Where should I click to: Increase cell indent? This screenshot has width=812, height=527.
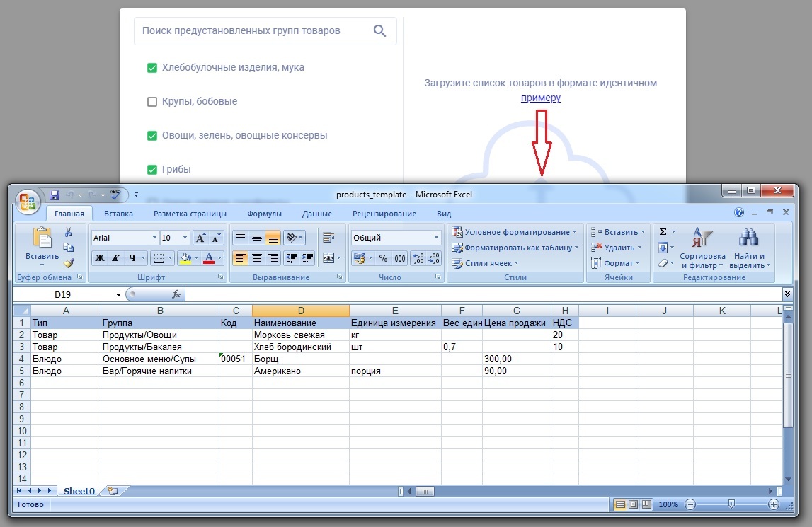(x=308, y=257)
